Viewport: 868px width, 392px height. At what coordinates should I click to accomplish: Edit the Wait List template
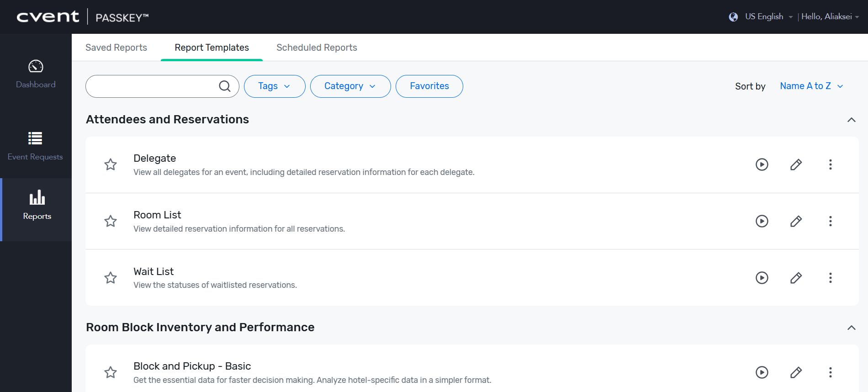tap(796, 278)
